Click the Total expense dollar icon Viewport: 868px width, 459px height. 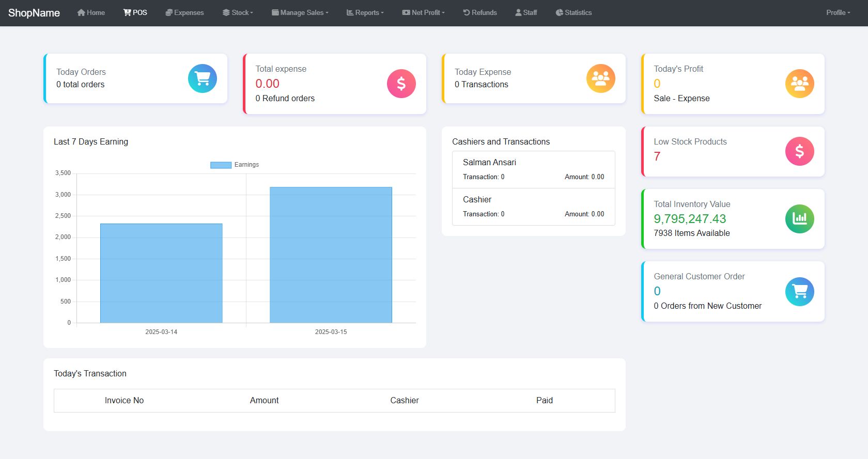tap(401, 84)
